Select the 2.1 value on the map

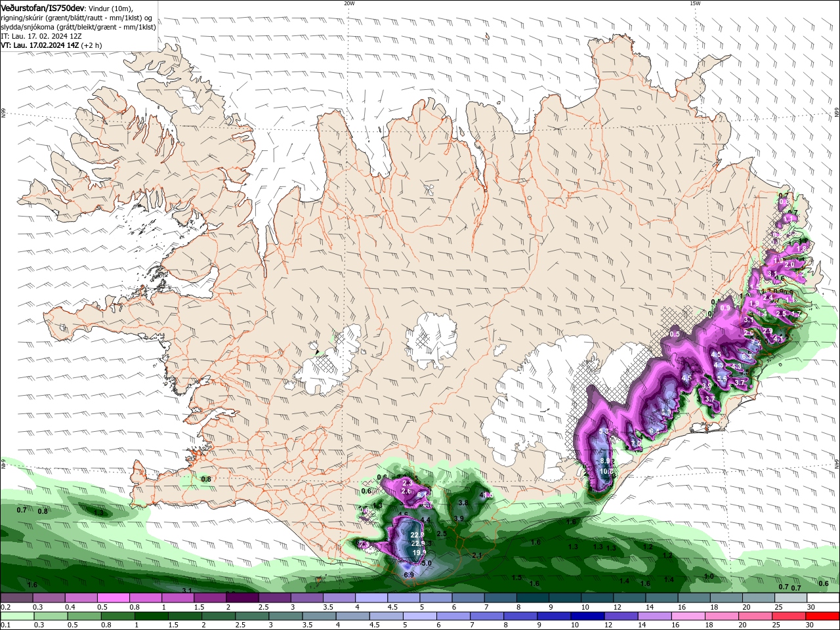tap(477, 555)
